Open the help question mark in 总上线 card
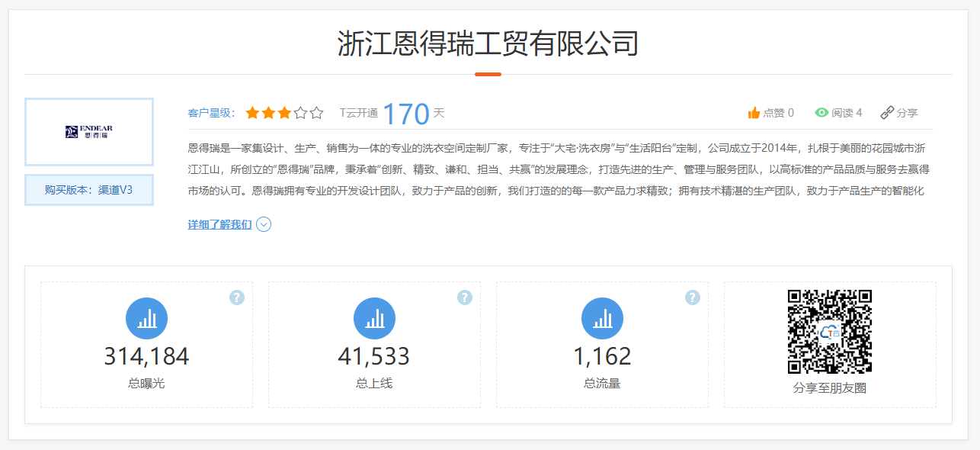This screenshot has width=980, height=450. [465, 297]
